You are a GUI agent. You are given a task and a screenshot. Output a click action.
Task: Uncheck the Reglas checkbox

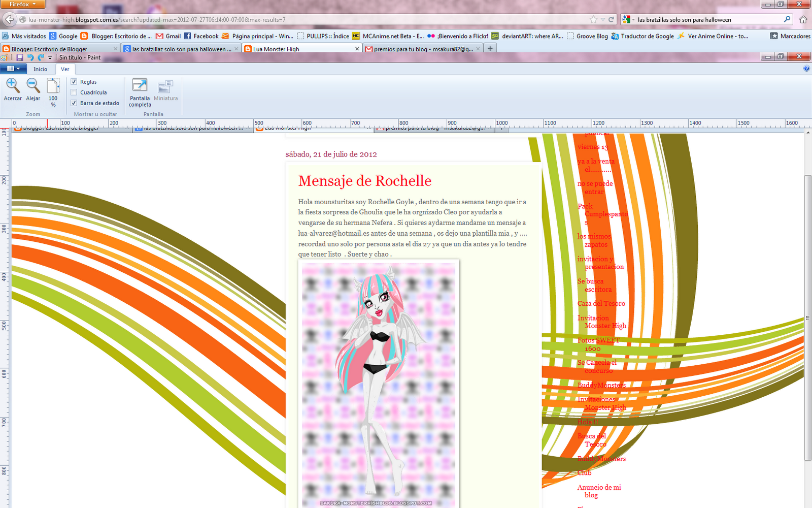74,81
